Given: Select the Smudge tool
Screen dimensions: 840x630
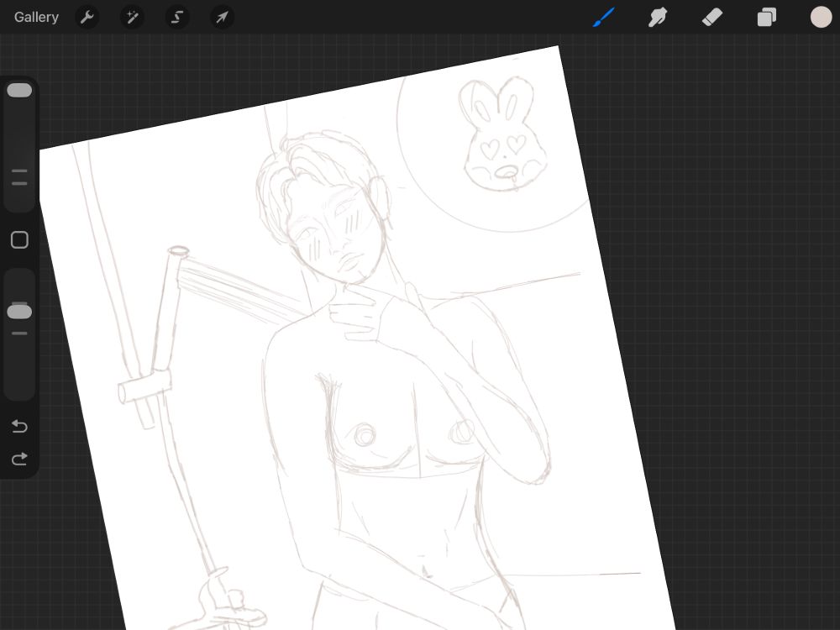Looking at the screenshot, I should tap(658, 17).
